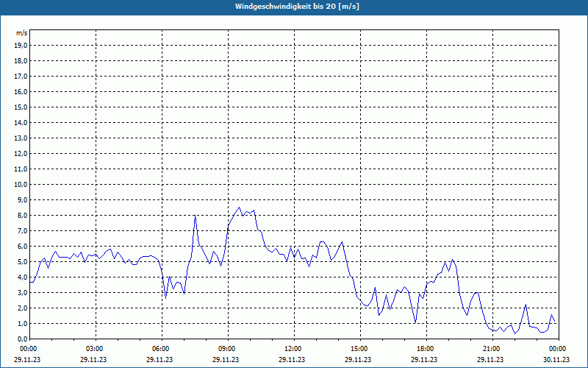The image size is (588, 368).
Task: Click the title "Windgeschwindigkeit bis 20 [m/s]"
Action: click(x=297, y=7)
